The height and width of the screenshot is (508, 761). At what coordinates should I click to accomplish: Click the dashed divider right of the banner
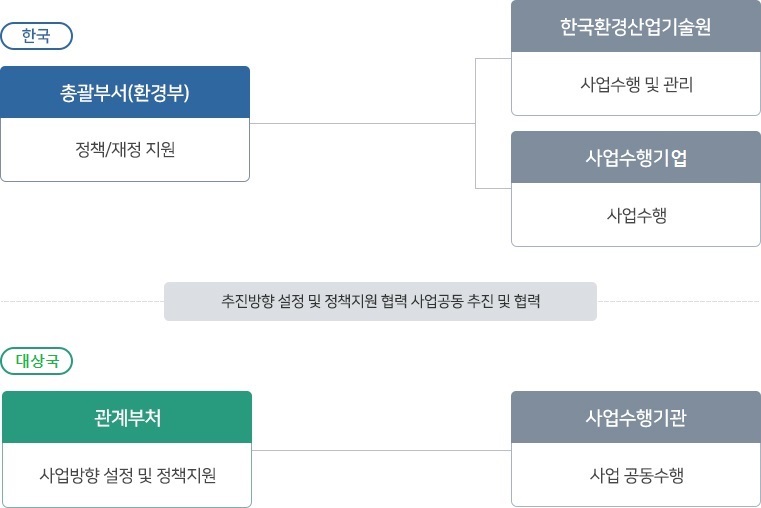tap(678, 301)
